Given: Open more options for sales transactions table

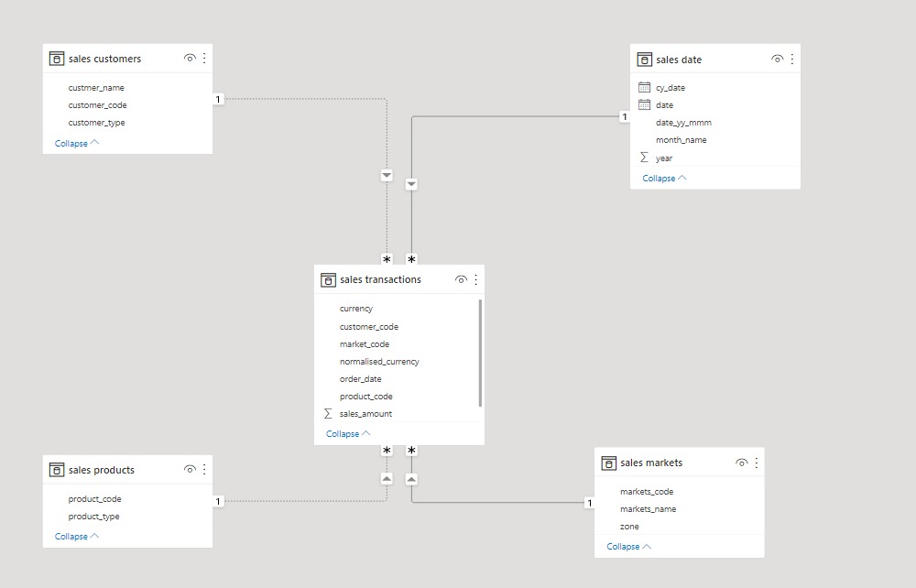Looking at the screenshot, I should point(476,279).
